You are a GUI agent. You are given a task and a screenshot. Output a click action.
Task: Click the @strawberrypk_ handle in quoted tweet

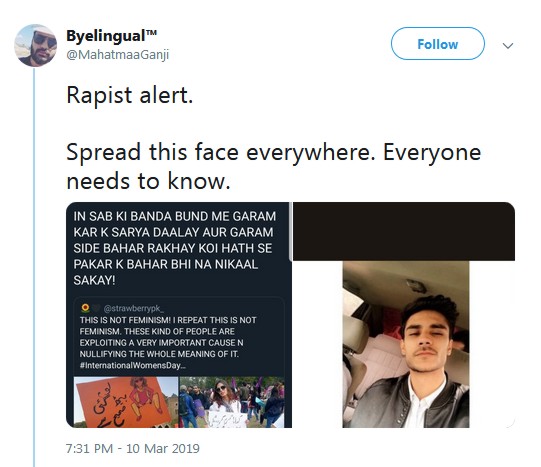tap(134, 308)
